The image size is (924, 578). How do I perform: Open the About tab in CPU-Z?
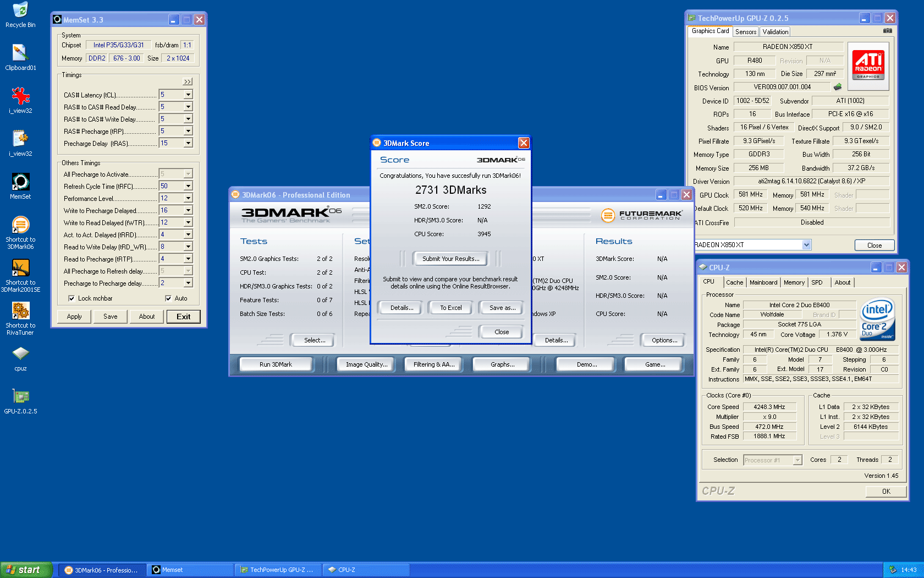[842, 282]
